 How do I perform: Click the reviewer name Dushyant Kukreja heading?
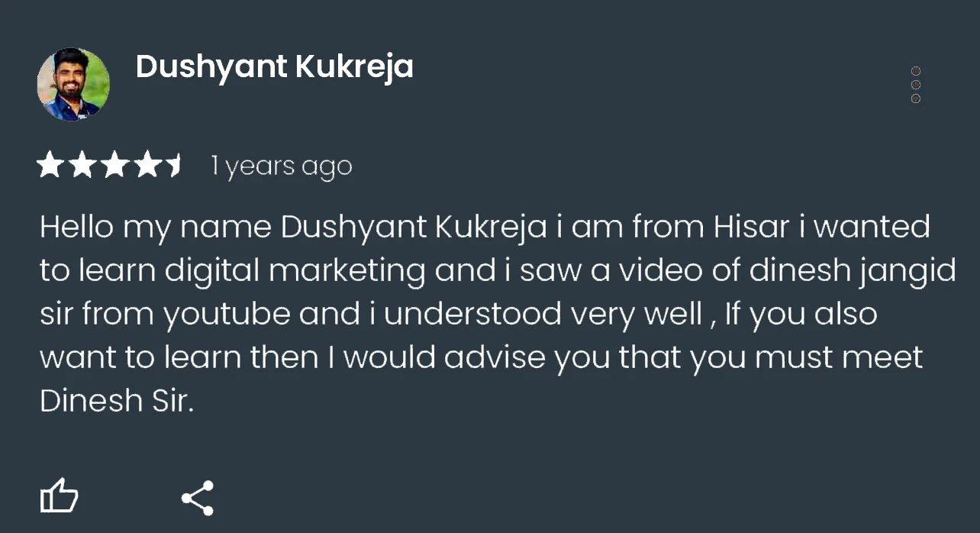pyautogui.click(x=274, y=67)
